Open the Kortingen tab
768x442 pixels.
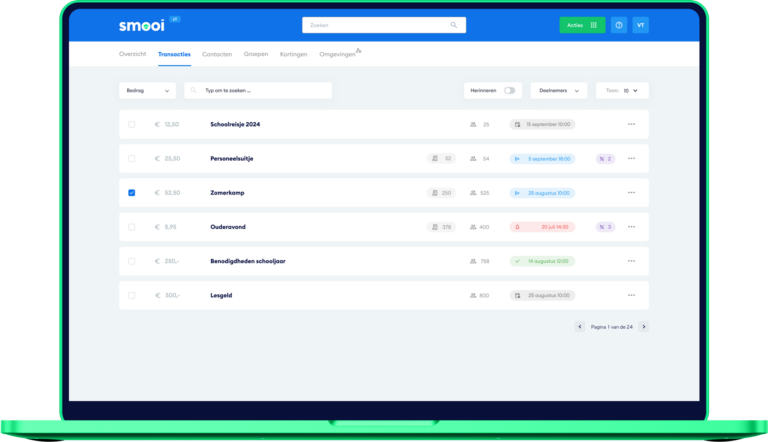(x=293, y=53)
